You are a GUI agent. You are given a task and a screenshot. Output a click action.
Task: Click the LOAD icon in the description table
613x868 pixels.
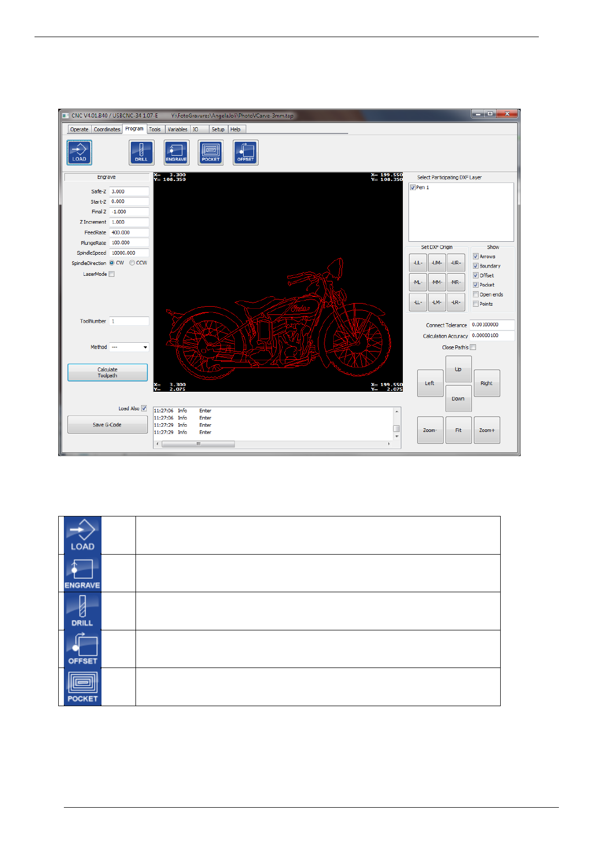(82, 535)
